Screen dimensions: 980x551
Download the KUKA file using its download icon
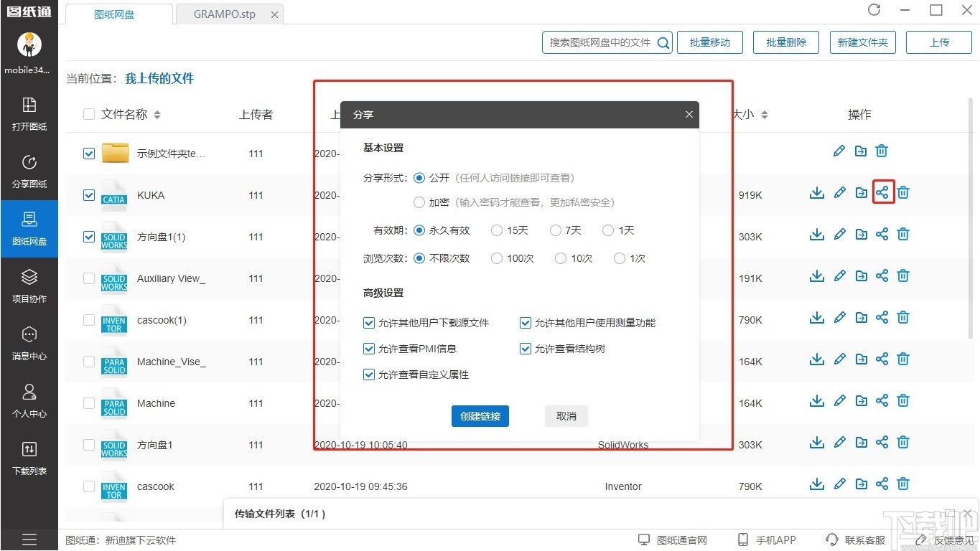pos(816,192)
